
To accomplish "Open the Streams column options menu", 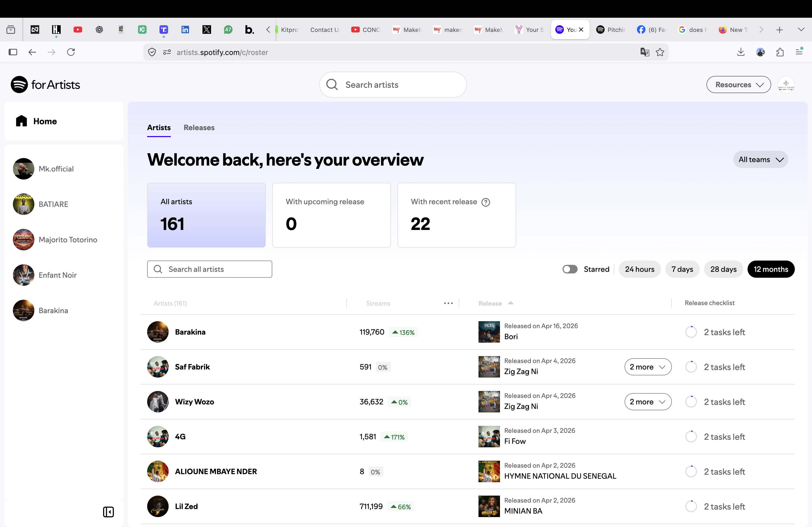I will point(448,303).
